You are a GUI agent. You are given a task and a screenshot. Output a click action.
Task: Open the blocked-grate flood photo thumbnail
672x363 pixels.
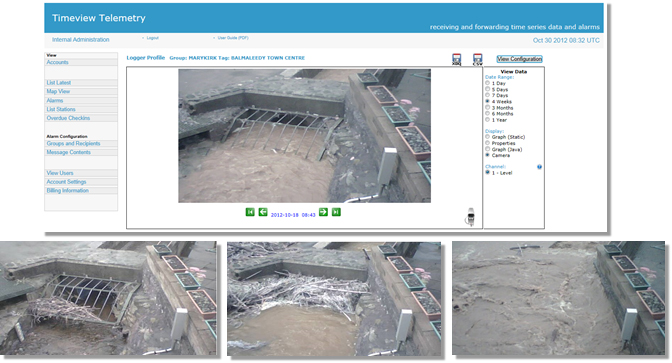pos(334,299)
